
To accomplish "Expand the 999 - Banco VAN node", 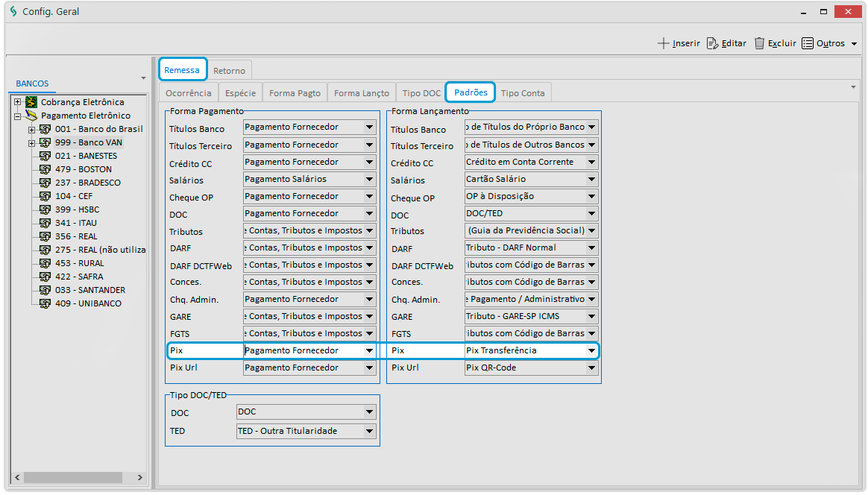I will point(31,143).
